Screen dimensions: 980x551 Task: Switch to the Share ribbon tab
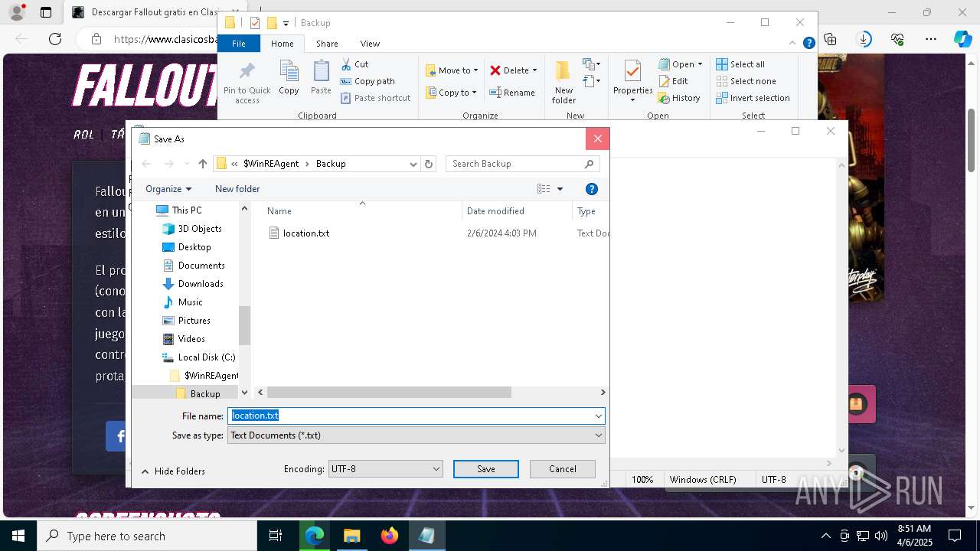pos(327,44)
